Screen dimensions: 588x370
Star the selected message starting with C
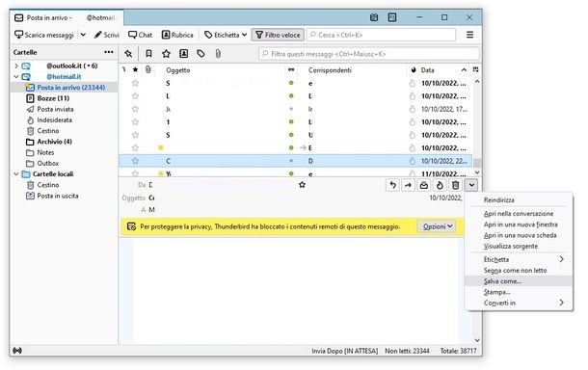[x=135, y=161]
